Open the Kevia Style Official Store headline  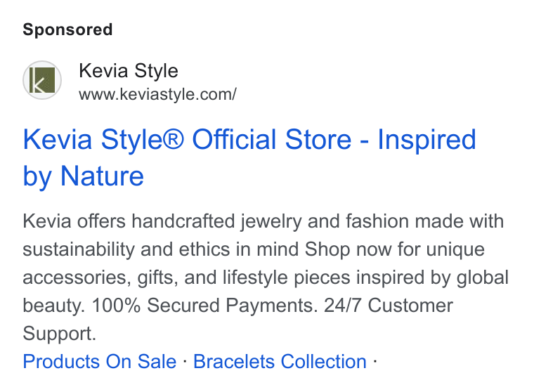pos(249,157)
